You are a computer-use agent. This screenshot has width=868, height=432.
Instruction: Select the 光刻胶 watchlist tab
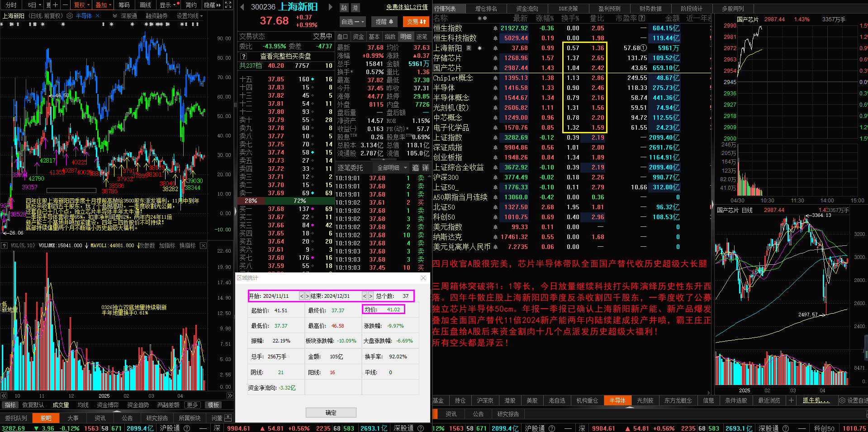tap(645, 400)
